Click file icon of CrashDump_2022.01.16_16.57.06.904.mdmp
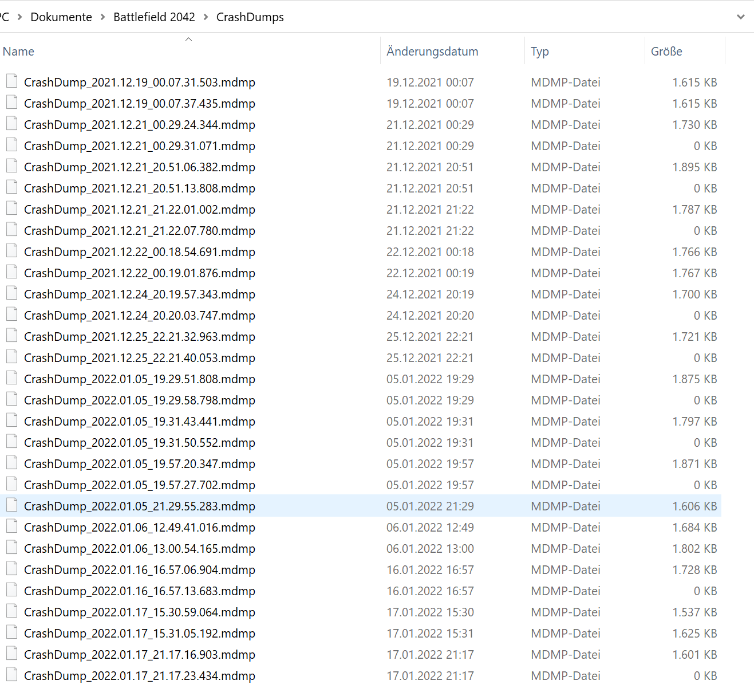Image resolution: width=754 pixels, height=700 pixels. click(11, 569)
